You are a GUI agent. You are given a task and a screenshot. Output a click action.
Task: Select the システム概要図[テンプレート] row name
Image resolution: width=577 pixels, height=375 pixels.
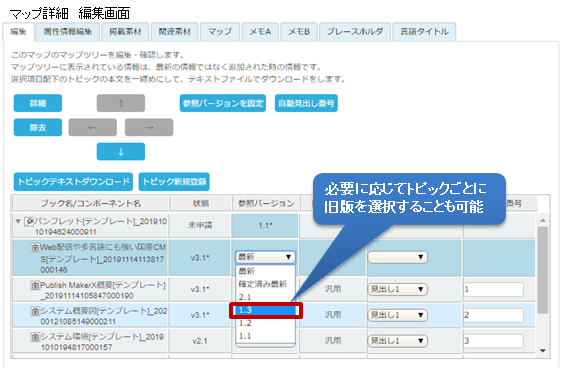coord(103,316)
